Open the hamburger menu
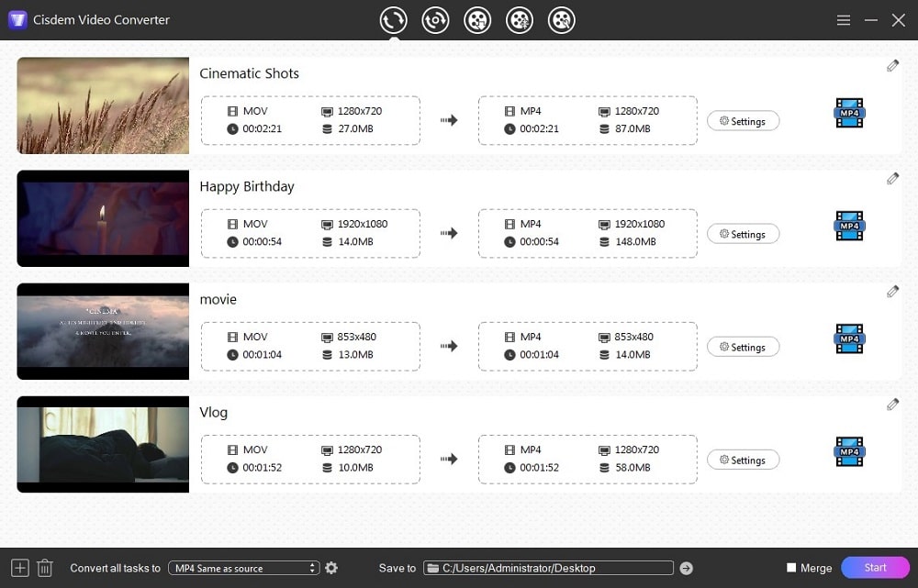918x588 pixels. coord(843,19)
